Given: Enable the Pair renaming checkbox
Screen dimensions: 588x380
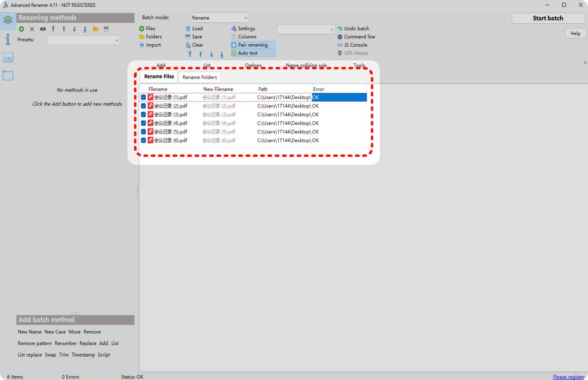Looking at the screenshot, I should 234,45.
